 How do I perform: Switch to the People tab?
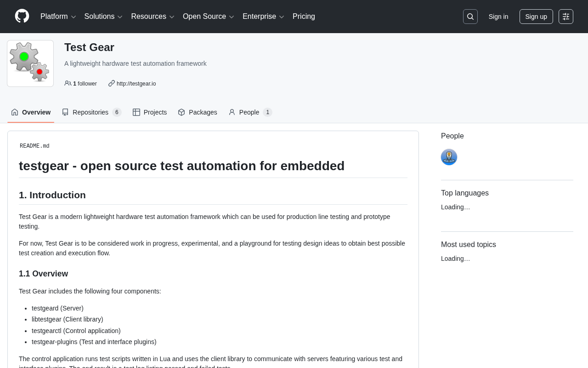pos(250,112)
